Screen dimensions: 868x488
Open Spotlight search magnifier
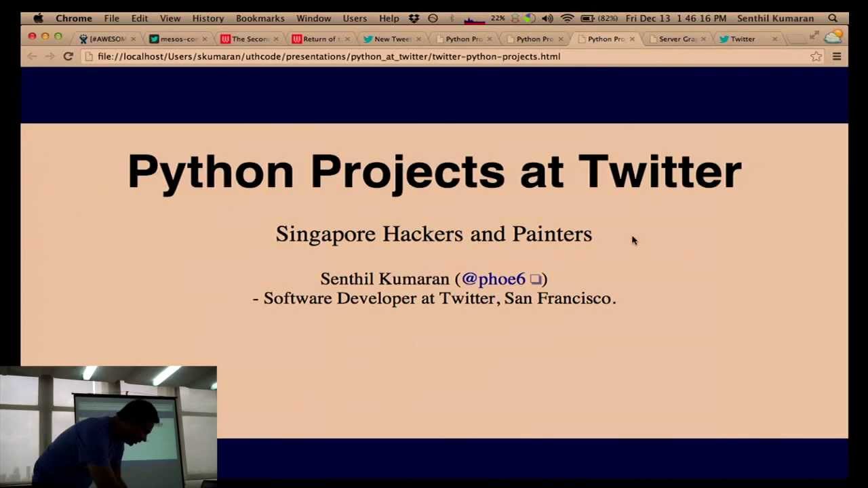[833, 18]
